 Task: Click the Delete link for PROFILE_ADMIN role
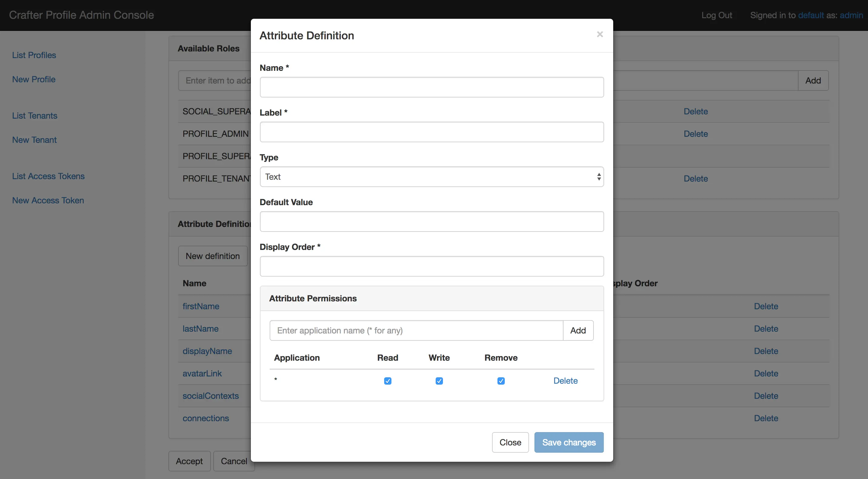pos(695,133)
